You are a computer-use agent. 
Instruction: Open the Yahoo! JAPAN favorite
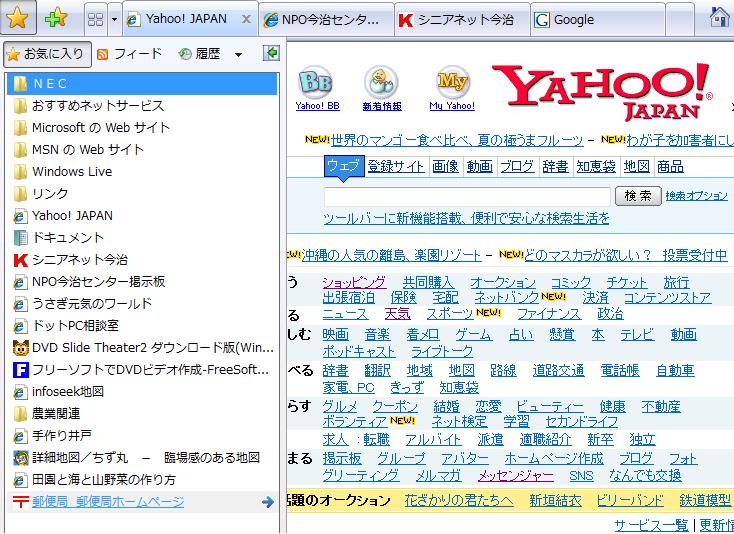point(142,216)
